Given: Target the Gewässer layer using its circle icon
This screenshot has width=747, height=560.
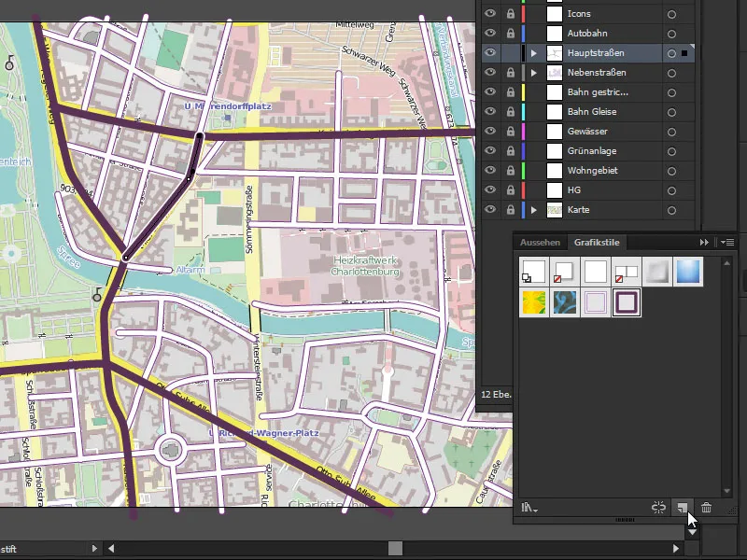Looking at the screenshot, I should [671, 132].
